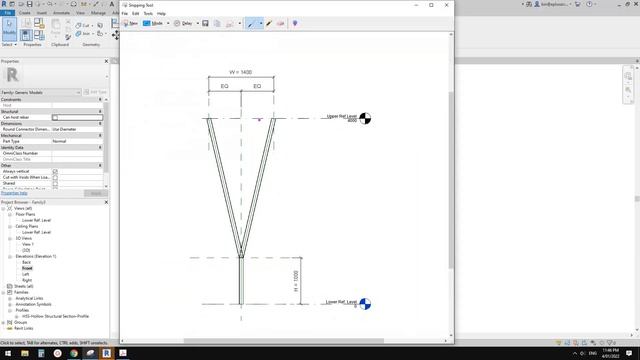Image resolution: width=640 pixels, height=360 pixels.
Task: Copy the snip to clipboard
Action: [217, 24]
